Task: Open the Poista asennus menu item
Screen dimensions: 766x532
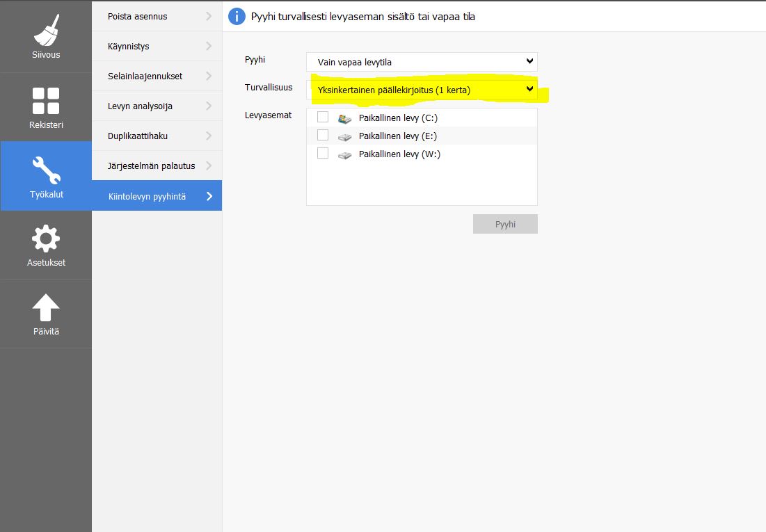Action: [x=157, y=17]
